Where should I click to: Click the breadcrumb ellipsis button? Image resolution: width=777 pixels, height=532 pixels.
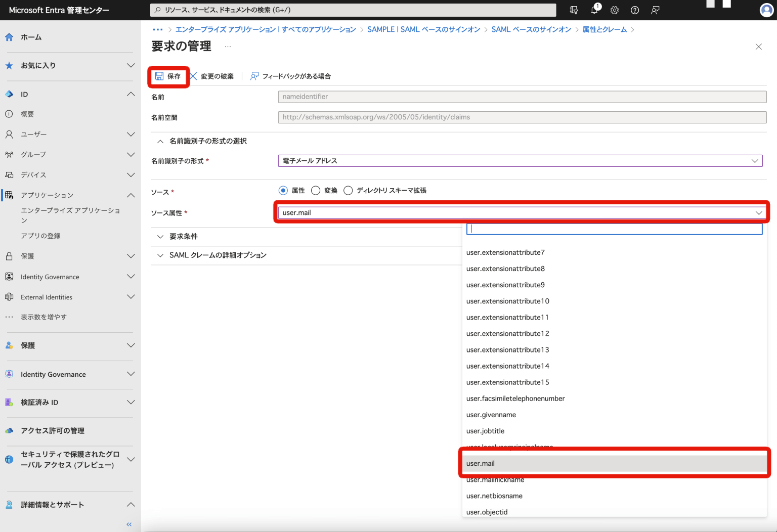tap(158, 29)
